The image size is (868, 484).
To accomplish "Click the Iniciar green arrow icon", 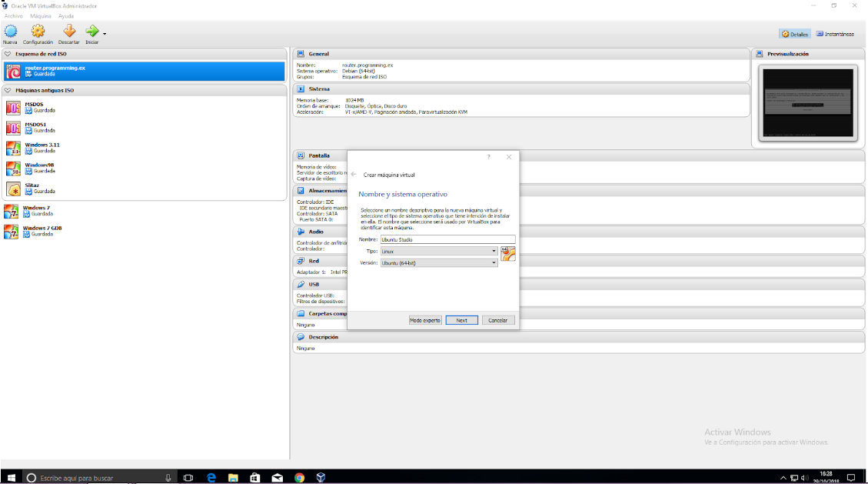I will pyautogui.click(x=92, y=32).
